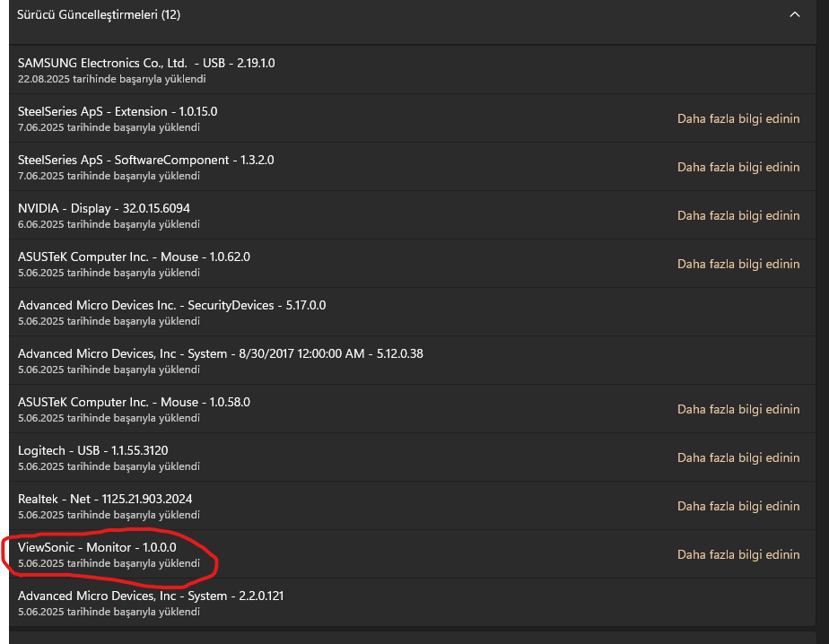Open more info link for ViewSonic Monitor
This screenshot has height=644, width=829.
pos(738,554)
